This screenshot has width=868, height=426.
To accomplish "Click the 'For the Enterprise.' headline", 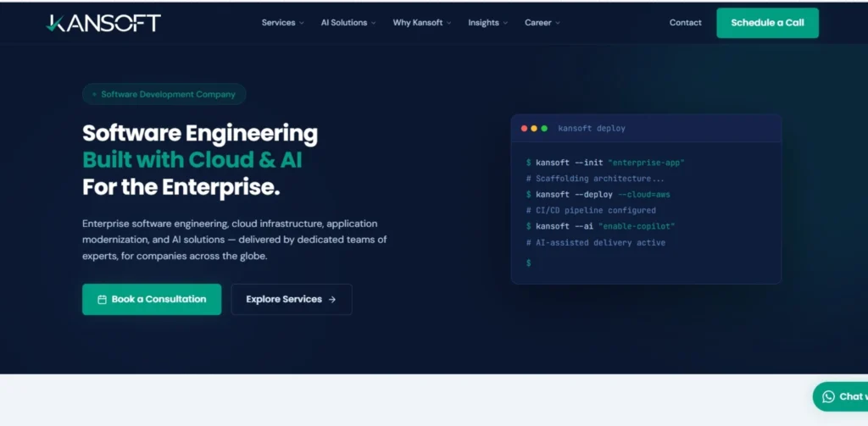I will 181,187.
